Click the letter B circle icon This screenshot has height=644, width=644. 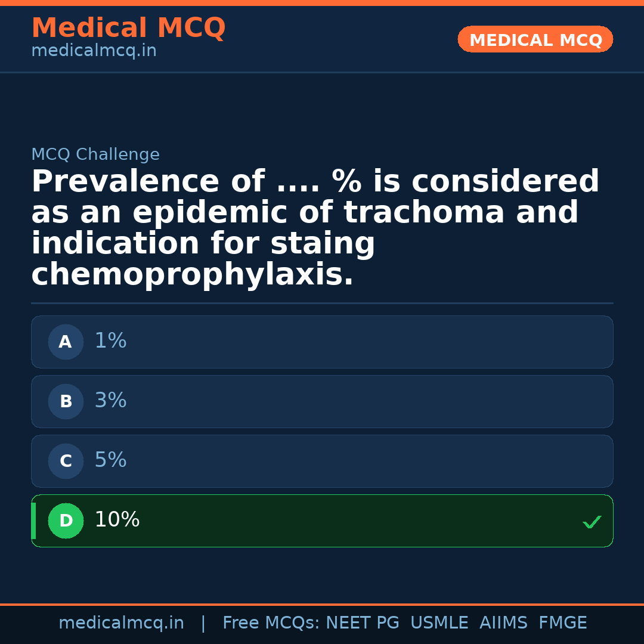point(66,402)
